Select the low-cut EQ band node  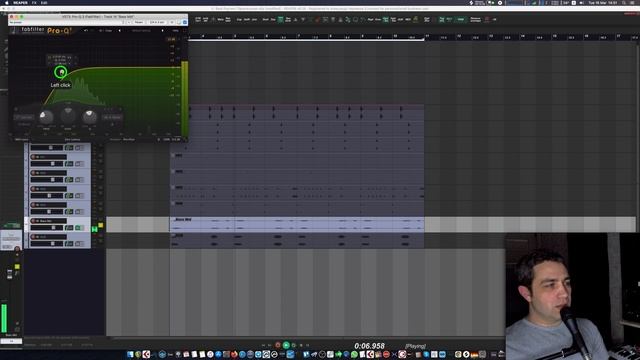(61, 73)
